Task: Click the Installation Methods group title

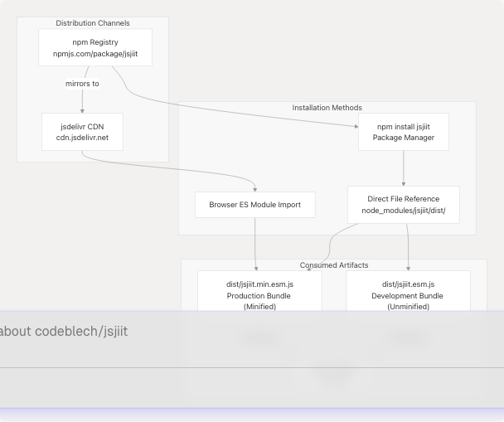Action: coord(327,108)
